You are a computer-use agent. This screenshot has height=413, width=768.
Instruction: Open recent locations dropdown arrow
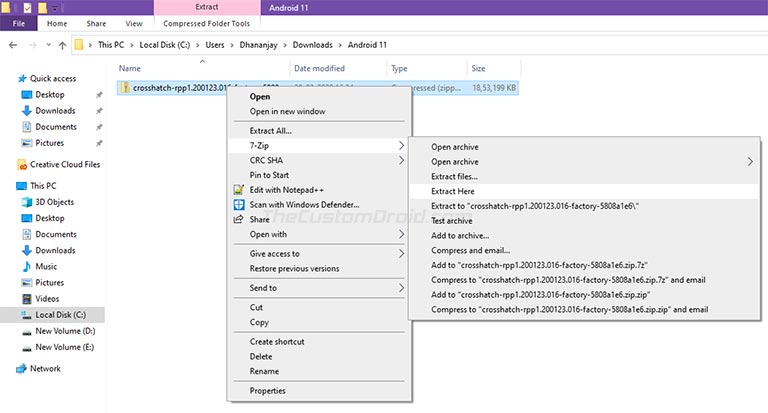coord(48,45)
